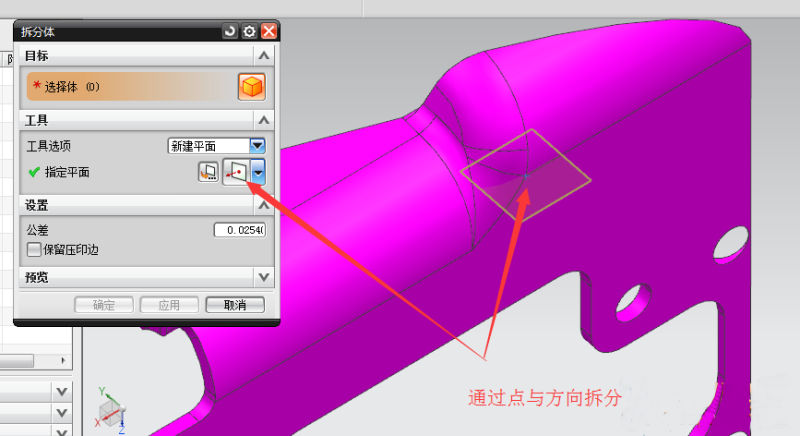The height and width of the screenshot is (436, 800).
Task: Toggle the 保留压印边 checkbox
Action: pos(35,249)
